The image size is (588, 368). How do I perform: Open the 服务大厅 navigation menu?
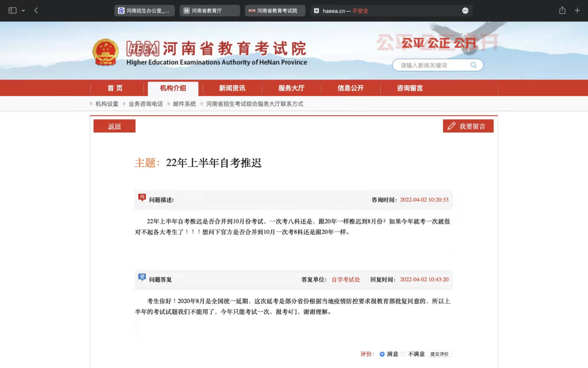pos(291,88)
